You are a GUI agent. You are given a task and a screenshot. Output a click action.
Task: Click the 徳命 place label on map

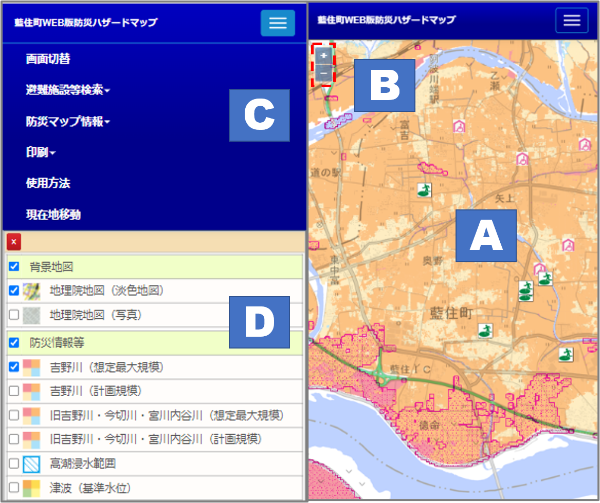click(429, 425)
